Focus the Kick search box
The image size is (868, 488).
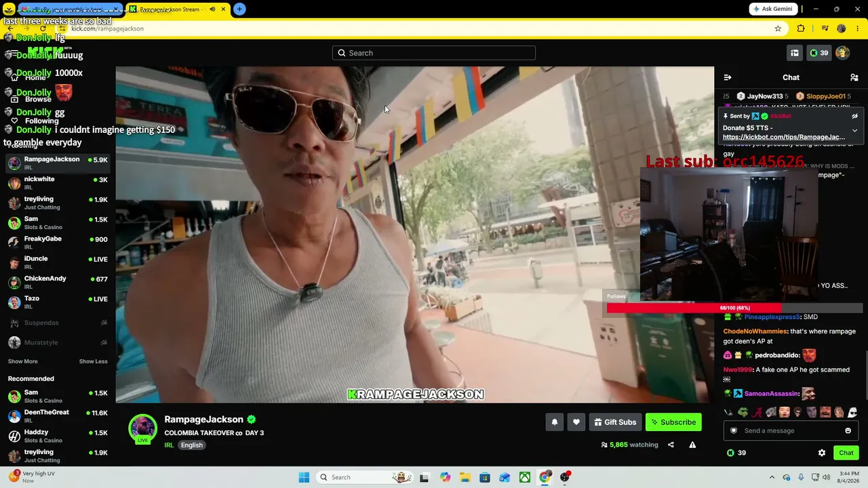tap(434, 53)
